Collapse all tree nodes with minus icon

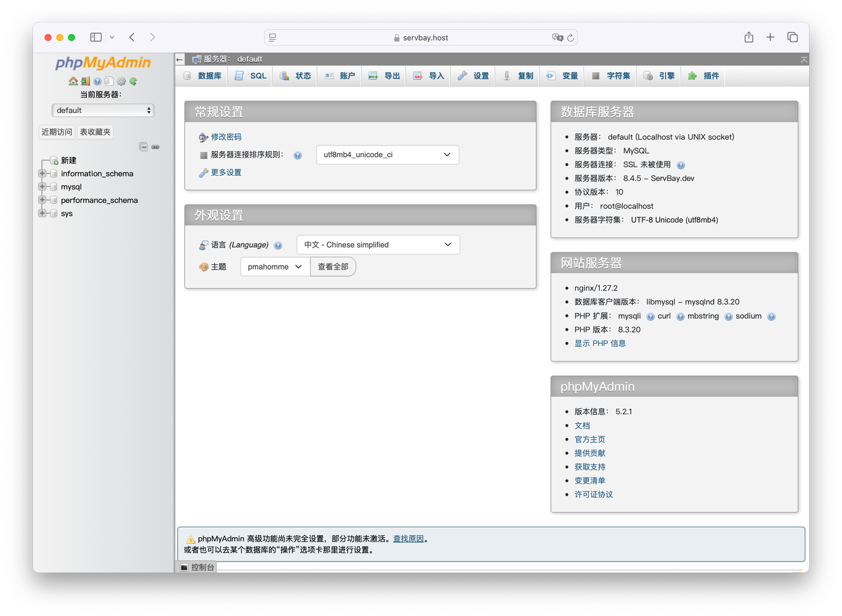(x=143, y=147)
